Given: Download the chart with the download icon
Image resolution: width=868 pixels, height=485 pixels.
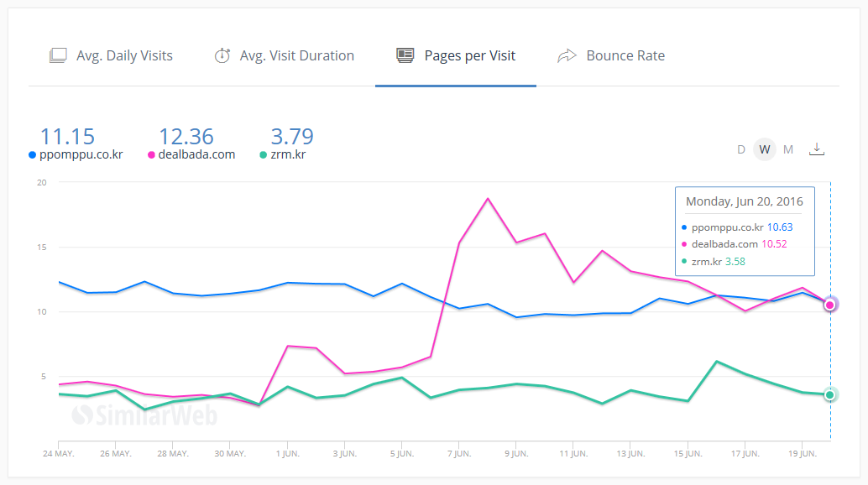Looking at the screenshot, I should click(x=817, y=149).
